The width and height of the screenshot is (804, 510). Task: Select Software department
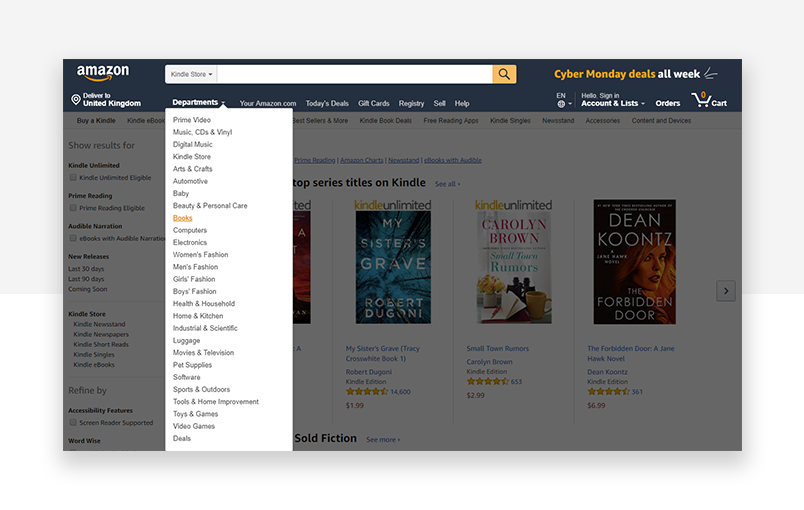(x=187, y=377)
